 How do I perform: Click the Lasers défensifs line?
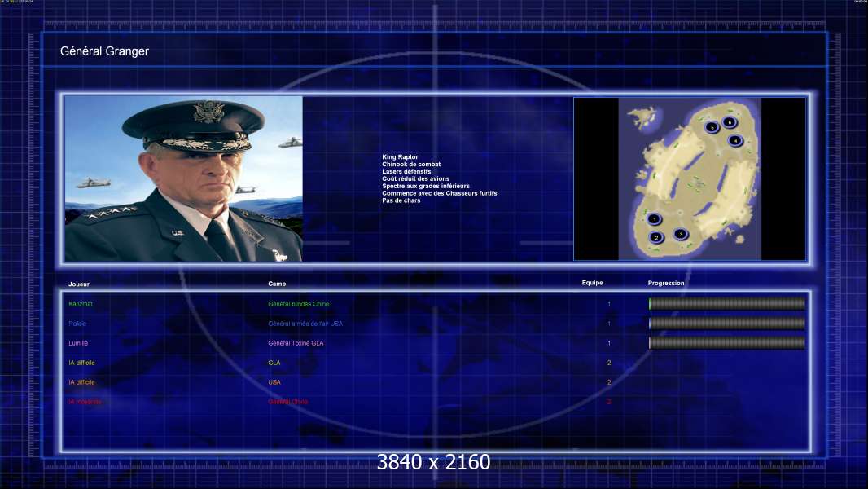point(406,172)
